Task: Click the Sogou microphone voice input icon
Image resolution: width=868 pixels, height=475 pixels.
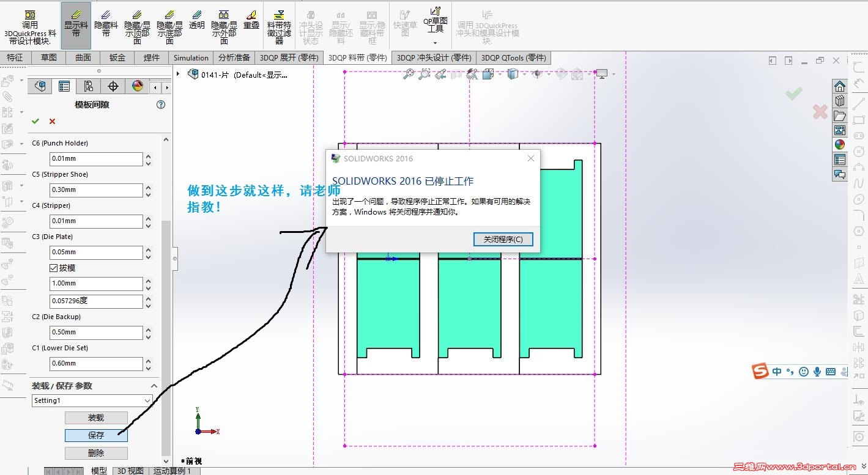Action: click(817, 371)
